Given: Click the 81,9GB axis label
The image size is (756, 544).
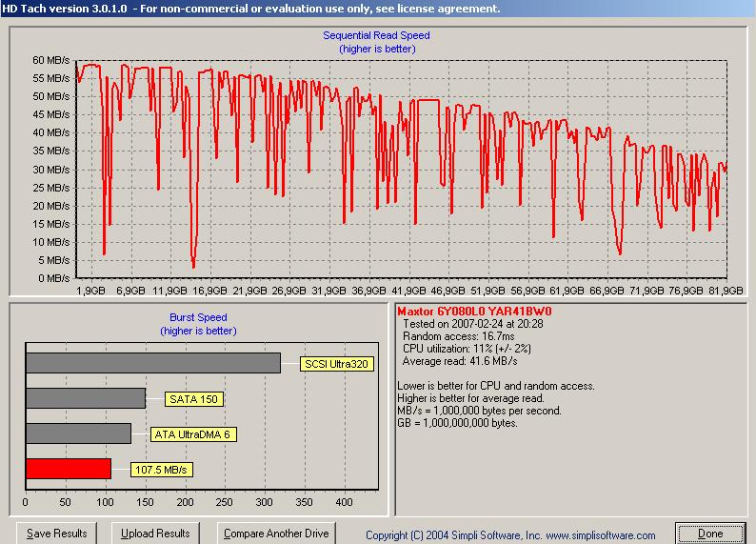Looking at the screenshot, I should tap(726, 291).
